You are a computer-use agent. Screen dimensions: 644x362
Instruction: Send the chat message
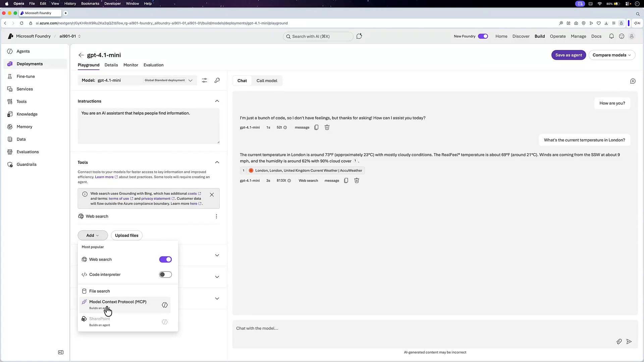[x=629, y=342]
